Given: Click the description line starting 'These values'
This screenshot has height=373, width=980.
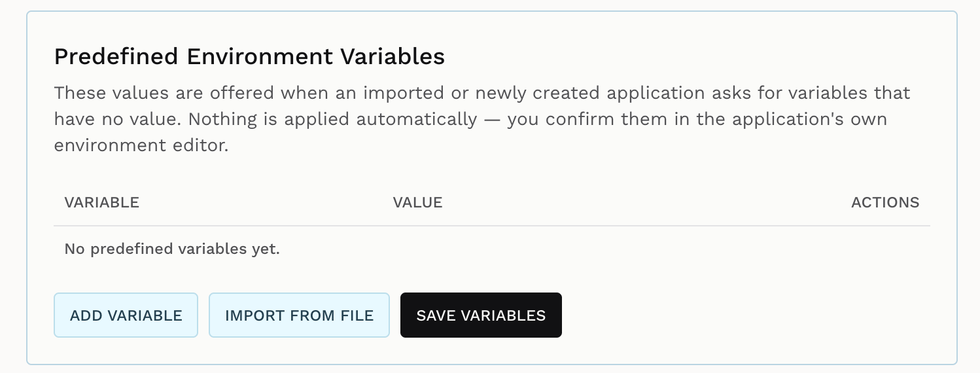Looking at the screenshot, I should coord(482,92).
